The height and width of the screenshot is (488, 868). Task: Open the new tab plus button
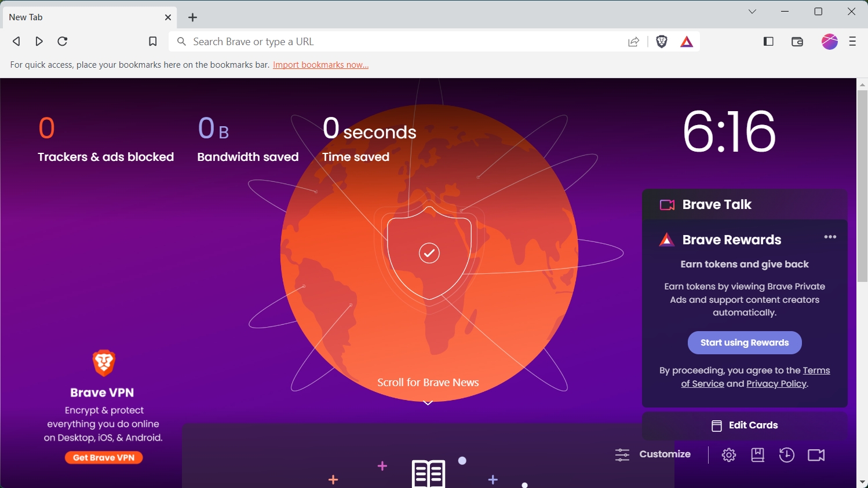(193, 17)
